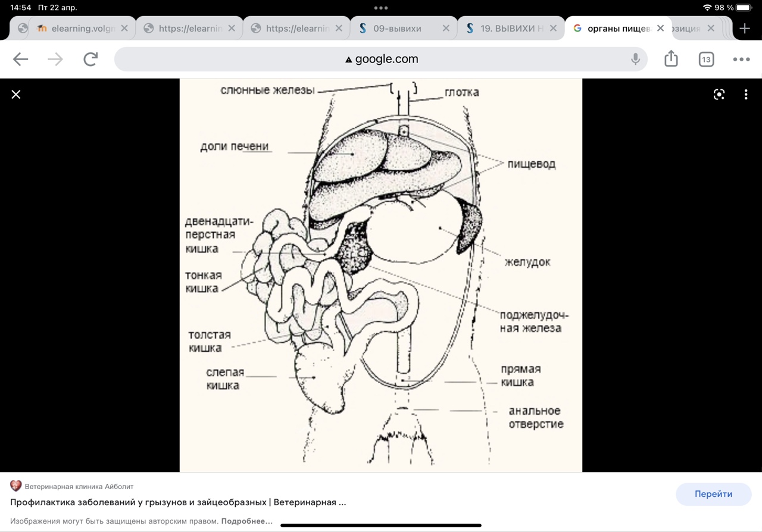Image resolution: width=762 pixels, height=532 pixels.
Task: Activate Google Lens search icon on image
Action: point(719,94)
